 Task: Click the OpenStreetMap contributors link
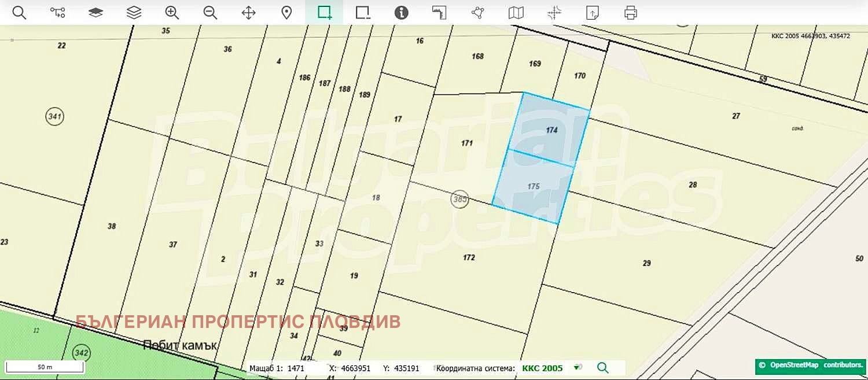(810, 366)
